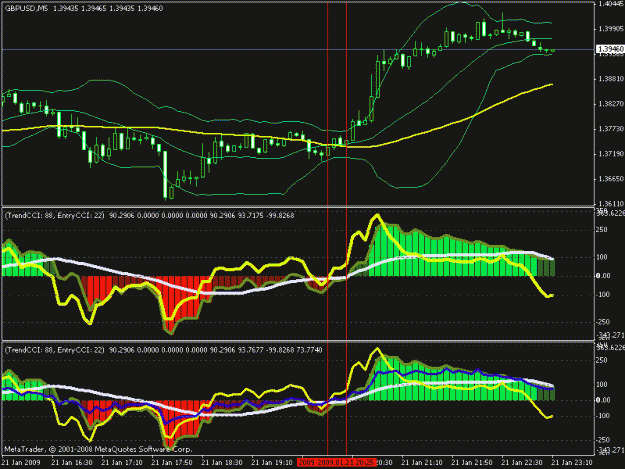Click the MetaTrader MetaQuotes copyright text
Image resolution: width=625 pixels, height=469 pixels.
[98, 449]
